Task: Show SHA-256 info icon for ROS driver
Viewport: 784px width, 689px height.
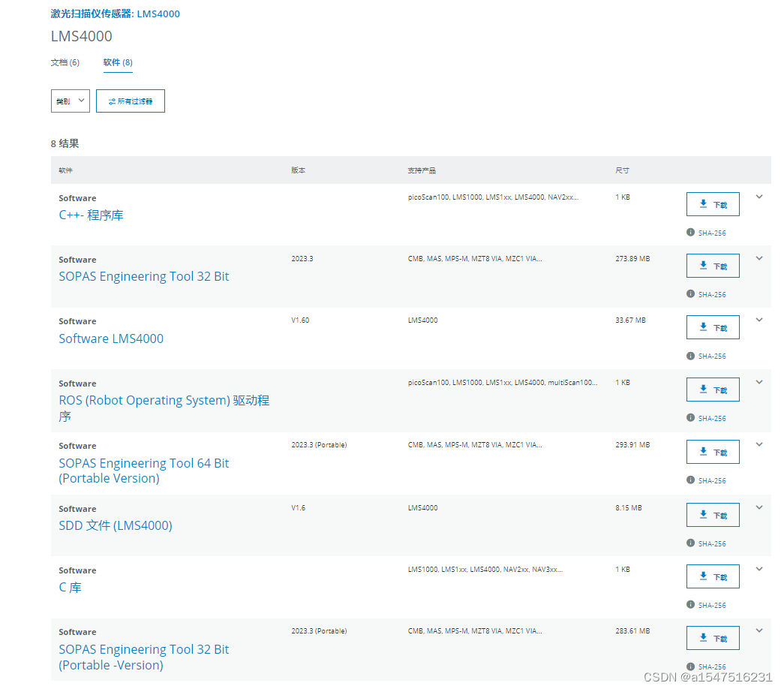Action: (690, 418)
